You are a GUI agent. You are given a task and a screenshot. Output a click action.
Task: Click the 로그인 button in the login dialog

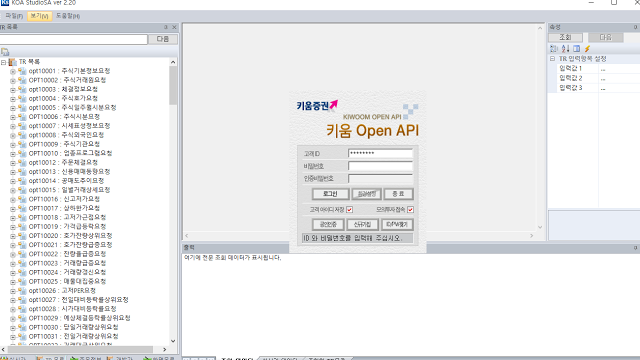(x=330, y=194)
